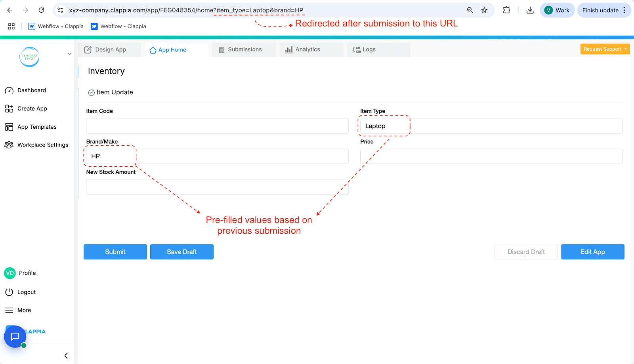Viewport: 634px width, 364px height.
Task: Open More in the sidebar
Action: tap(24, 310)
